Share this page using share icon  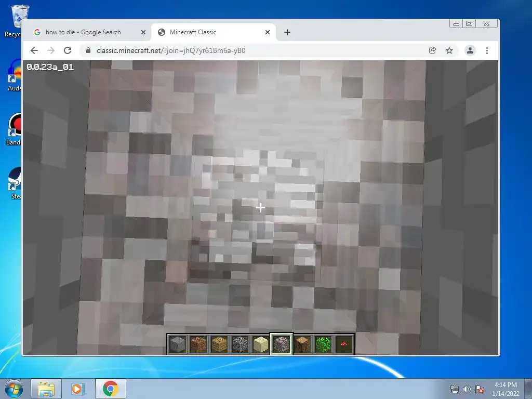pyautogui.click(x=432, y=50)
